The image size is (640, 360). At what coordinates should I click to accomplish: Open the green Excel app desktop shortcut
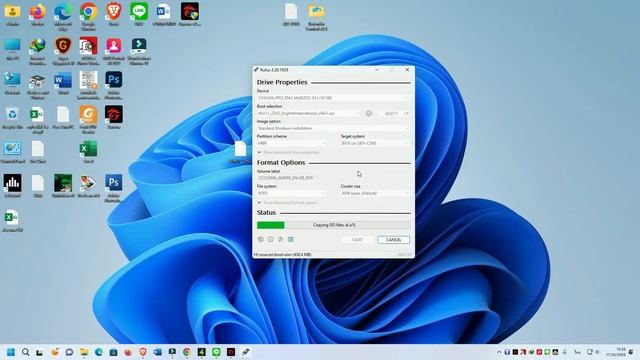88,152
